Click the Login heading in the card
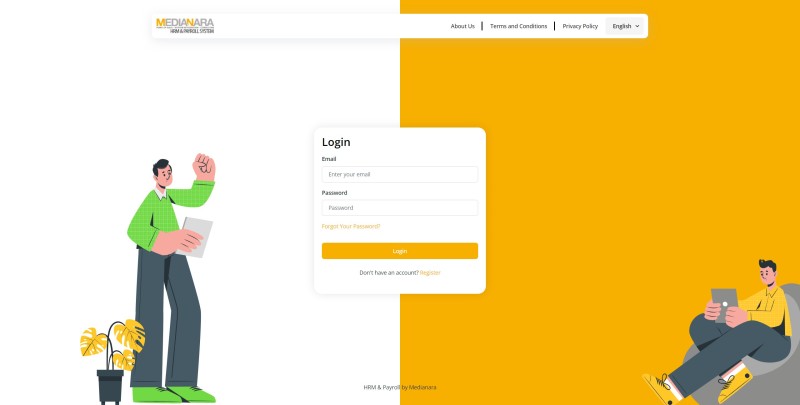The width and height of the screenshot is (800, 405). pyautogui.click(x=336, y=142)
